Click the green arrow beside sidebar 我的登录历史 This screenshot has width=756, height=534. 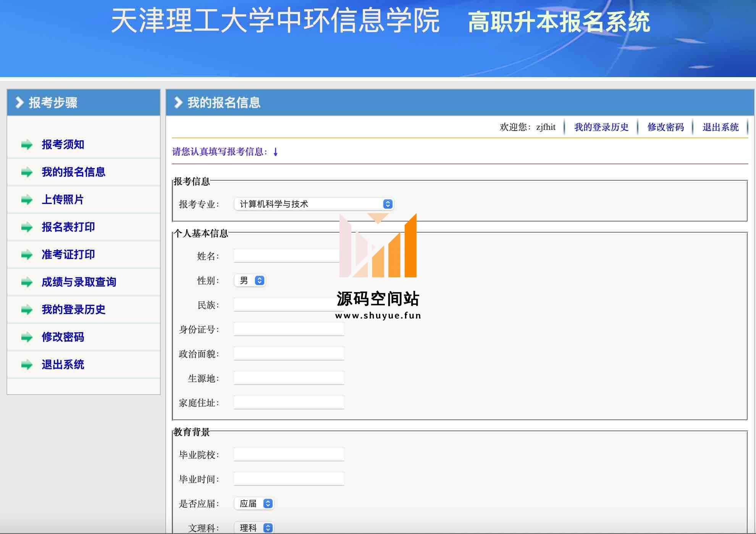tap(27, 310)
